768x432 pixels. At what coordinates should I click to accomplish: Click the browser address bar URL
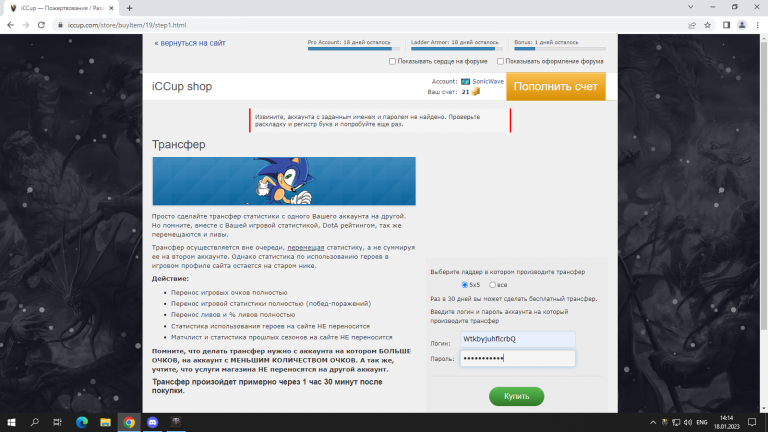pyautogui.click(x=127, y=25)
